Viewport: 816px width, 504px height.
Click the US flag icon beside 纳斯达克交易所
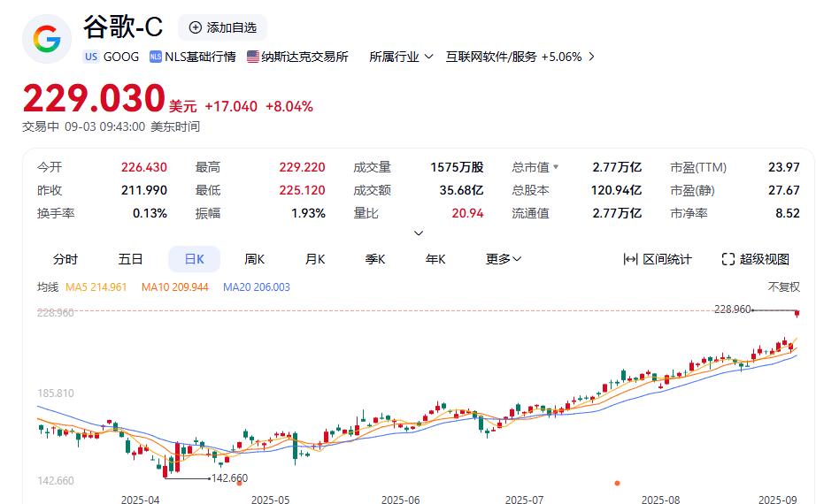coord(253,57)
